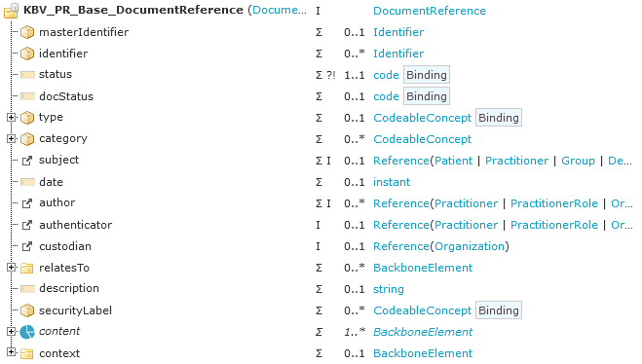The height and width of the screenshot is (364, 642).
Task: Click the subject reference arrow icon
Action: 27,161
